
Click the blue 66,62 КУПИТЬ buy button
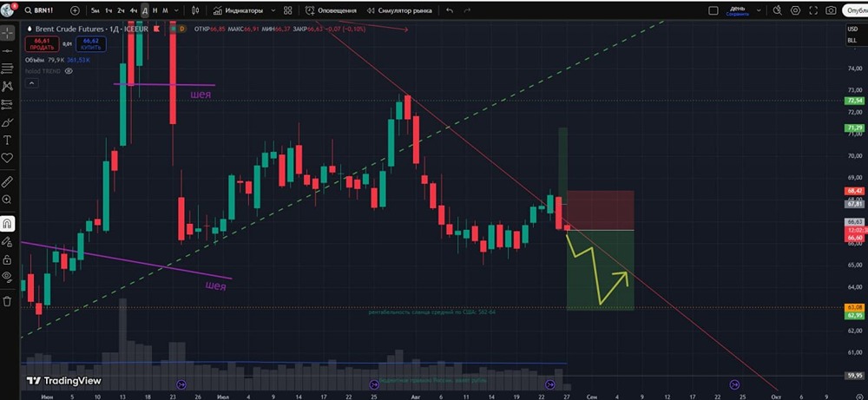[91, 43]
